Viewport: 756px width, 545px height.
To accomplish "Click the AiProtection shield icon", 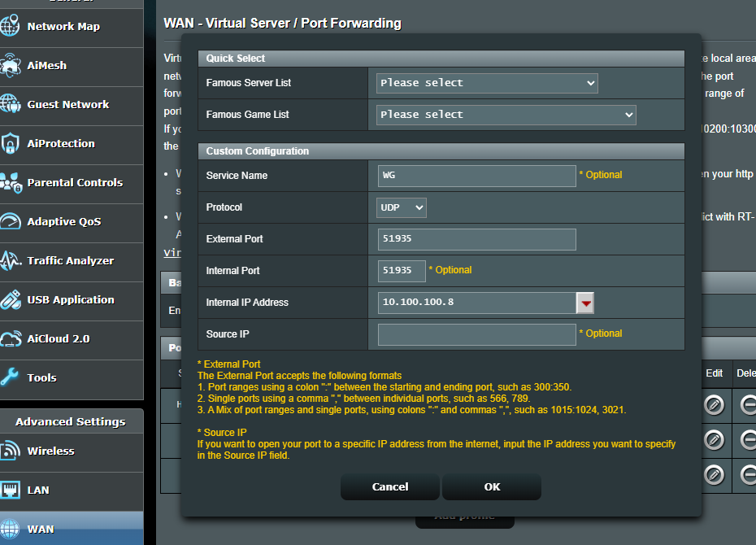I will click(x=10, y=143).
